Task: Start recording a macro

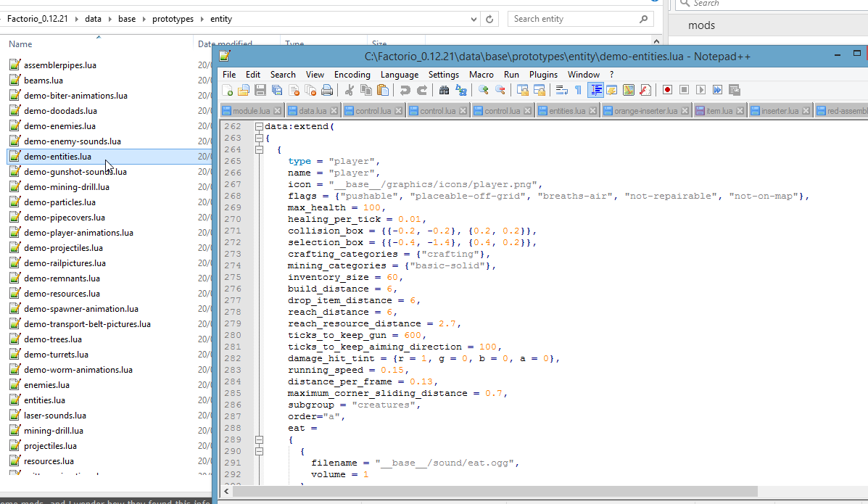Action: 668,90
